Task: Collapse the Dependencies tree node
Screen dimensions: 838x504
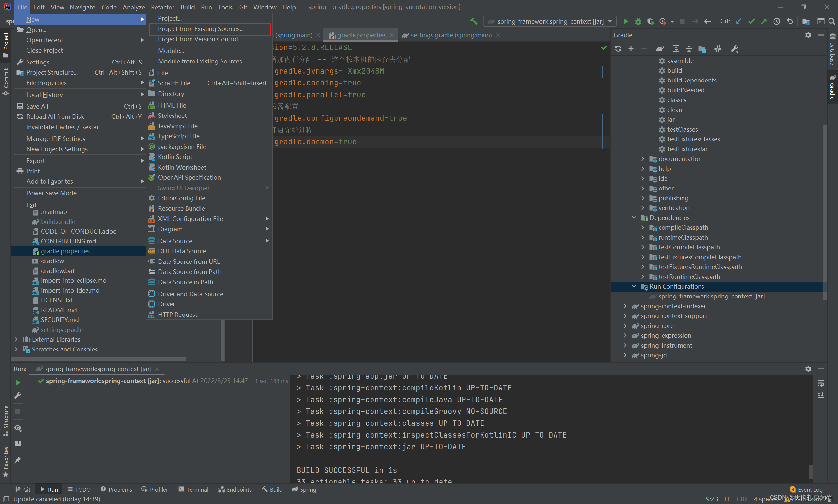Action: (x=634, y=218)
